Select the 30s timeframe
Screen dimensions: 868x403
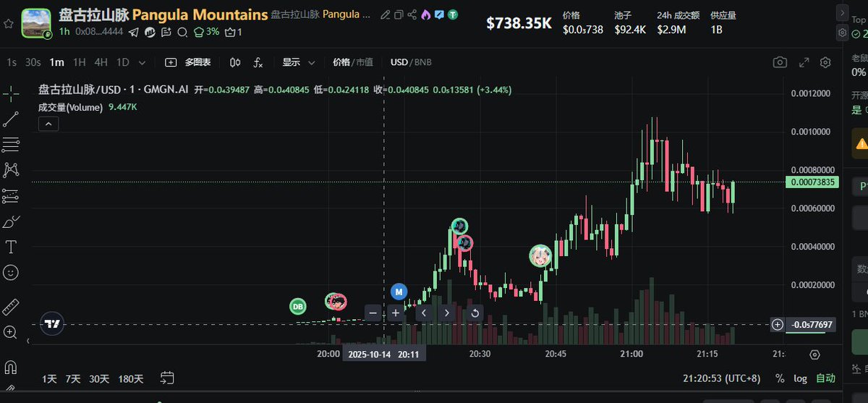tap(33, 62)
